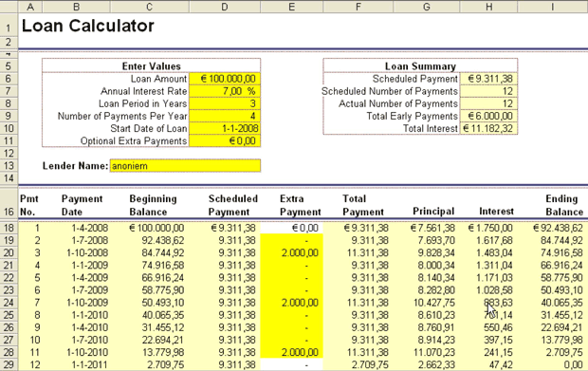Click the Principal column heading
This screenshot has width=588, height=371.
tap(433, 212)
